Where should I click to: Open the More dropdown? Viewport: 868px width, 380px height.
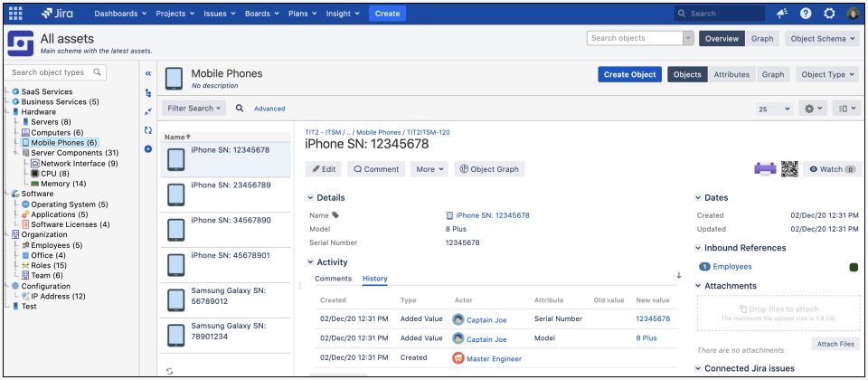(x=429, y=169)
